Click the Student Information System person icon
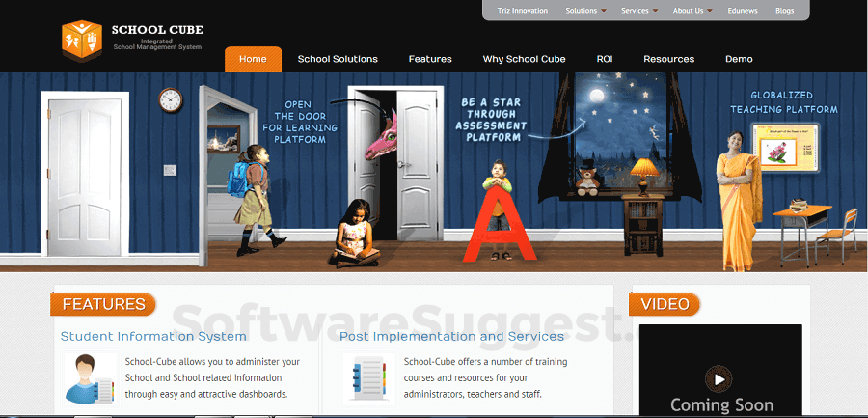Screen dimensions: 868x418 [91, 379]
